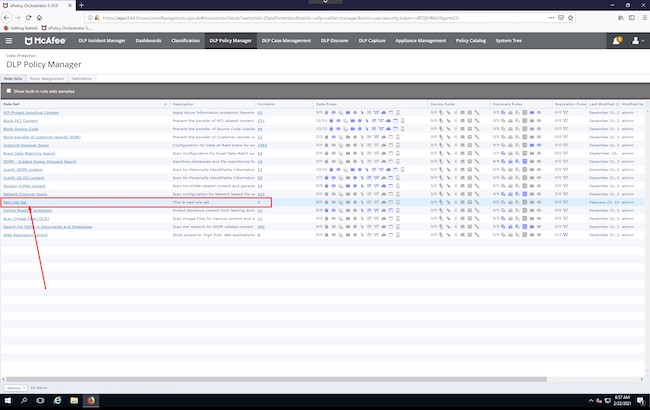650x410 pixels.
Task: Open the Windows action center icon
Action: (640, 401)
